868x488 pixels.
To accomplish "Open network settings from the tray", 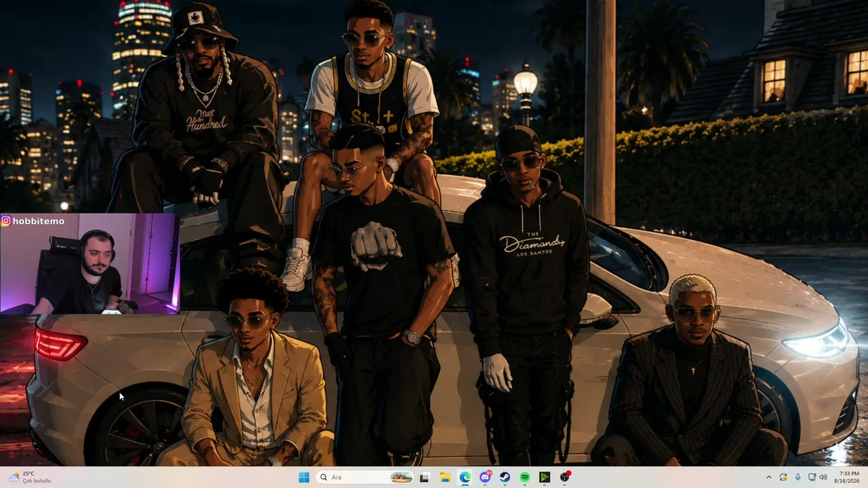I will tap(812, 477).
